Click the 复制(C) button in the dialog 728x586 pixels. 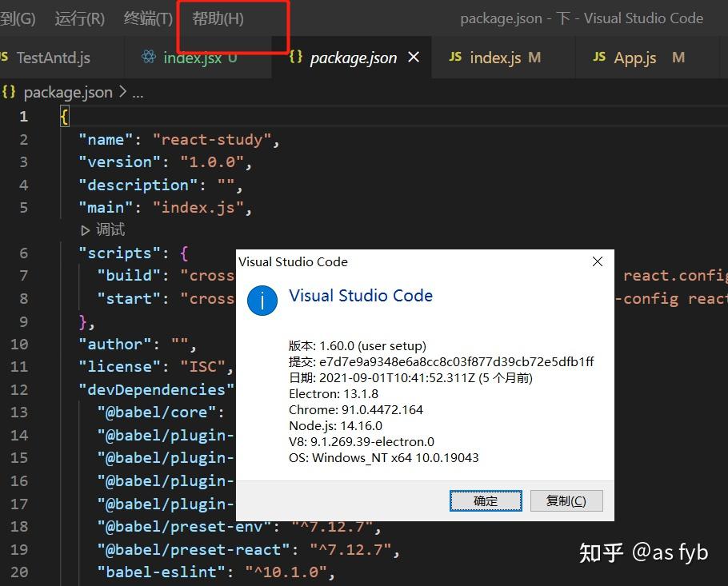pos(566,501)
